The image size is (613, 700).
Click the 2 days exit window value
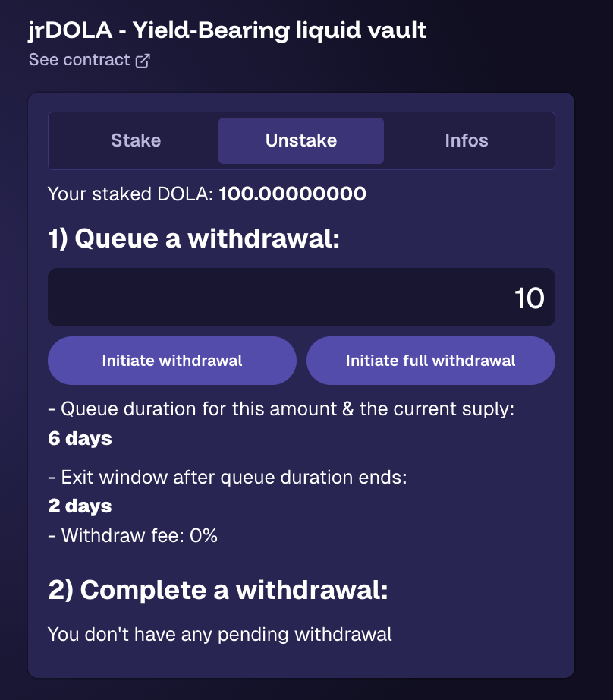click(x=80, y=506)
